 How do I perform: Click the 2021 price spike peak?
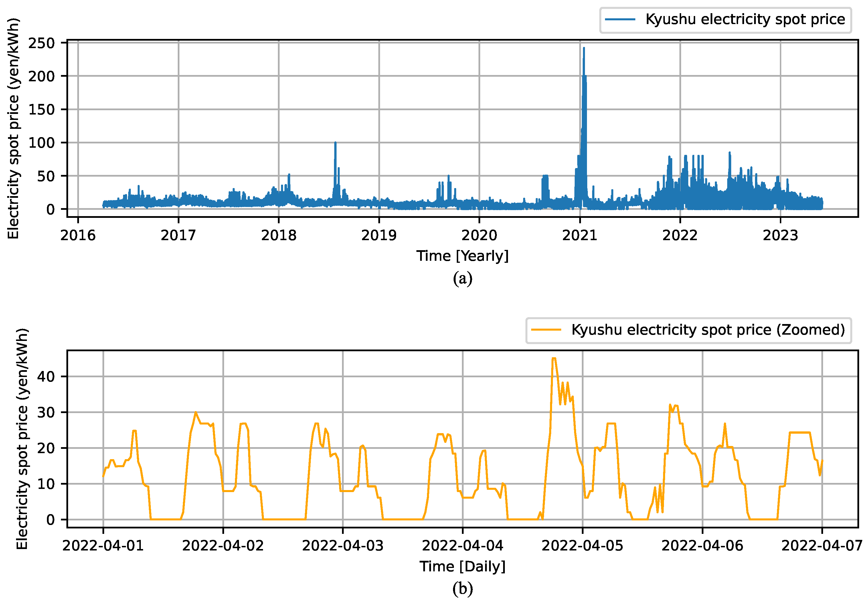tap(584, 48)
